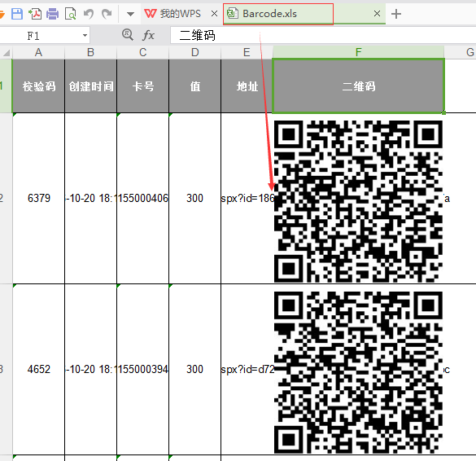Click the 二维码 header cell

tap(359, 86)
